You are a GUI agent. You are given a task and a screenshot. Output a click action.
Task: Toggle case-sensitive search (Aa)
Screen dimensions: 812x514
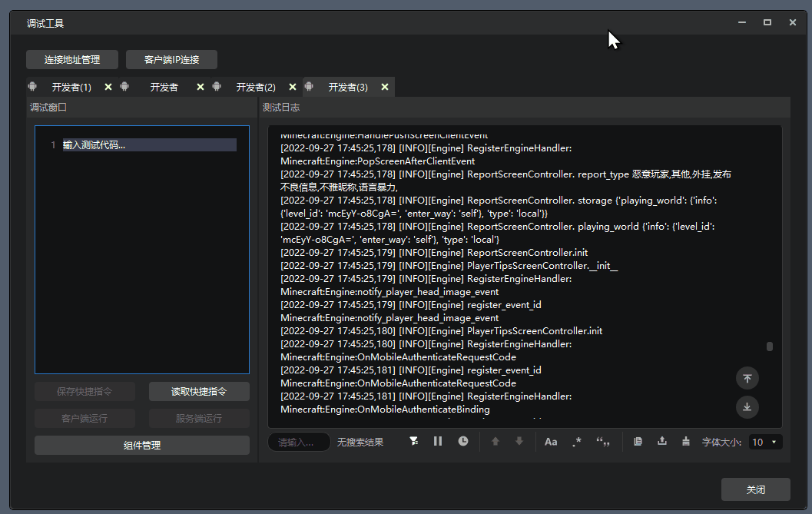click(551, 442)
